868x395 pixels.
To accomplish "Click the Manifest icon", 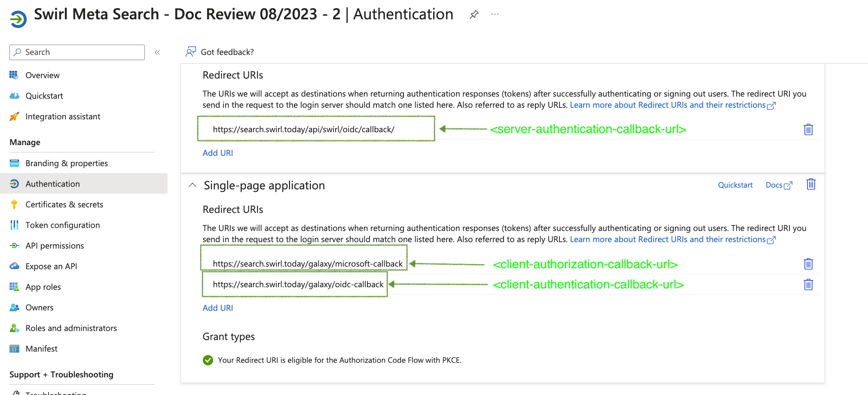I will tap(14, 349).
